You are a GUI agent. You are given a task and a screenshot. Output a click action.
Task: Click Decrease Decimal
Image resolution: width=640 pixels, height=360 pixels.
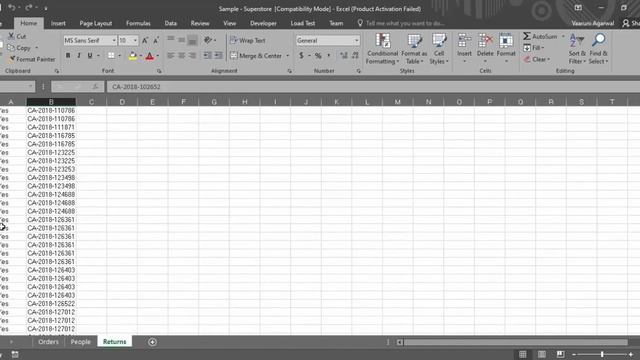point(356,56)
